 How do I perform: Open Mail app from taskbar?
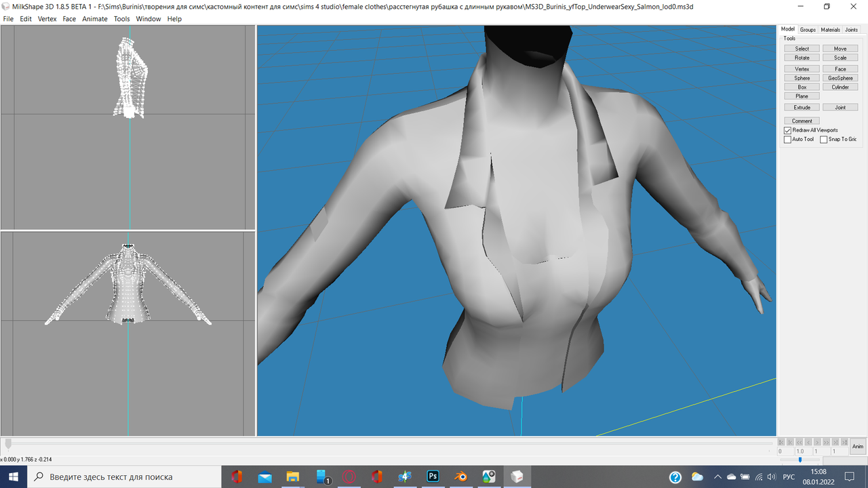[264, 477]
